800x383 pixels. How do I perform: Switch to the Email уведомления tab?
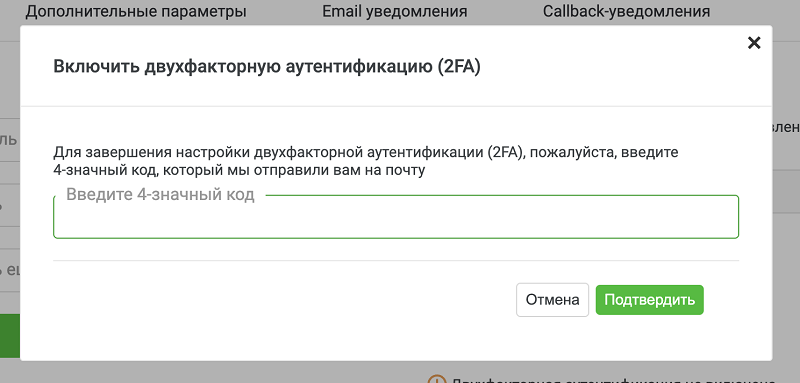394,11
